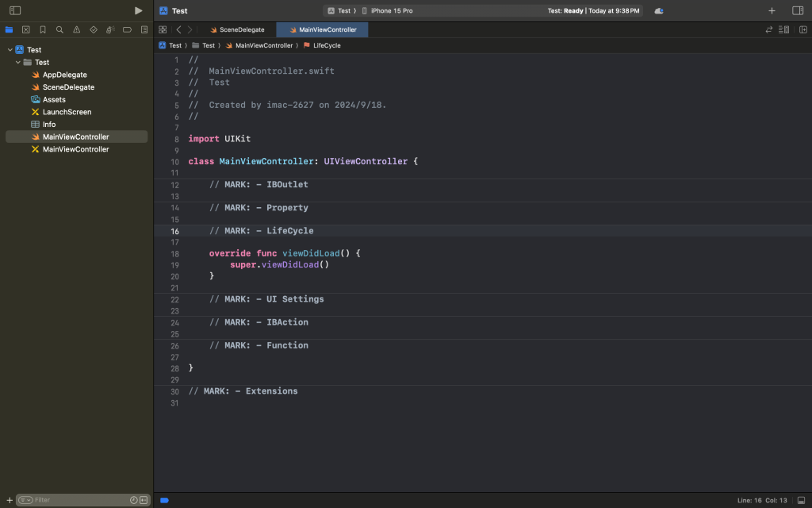The image size is (812, 508).
Task: Open the Breakpoint navigator
Action: tap(127, 29)
